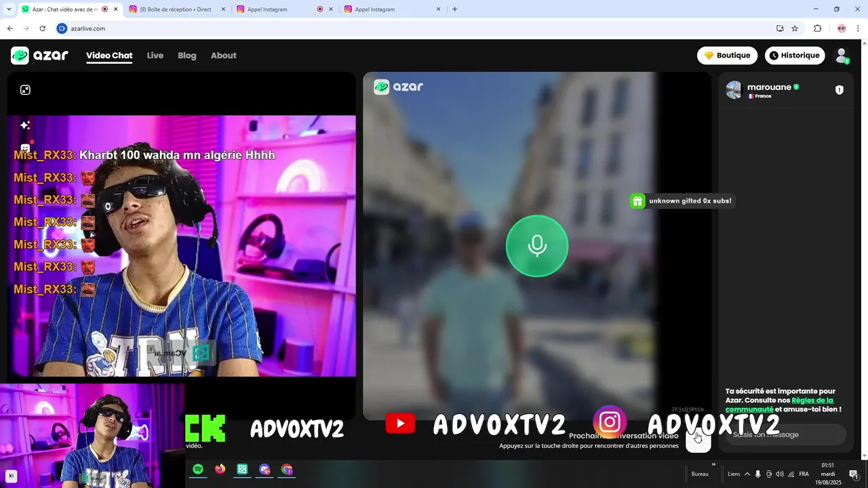Open the browser extensions puzzle icon
868x488 pixels.
click(x=817, y=28)
